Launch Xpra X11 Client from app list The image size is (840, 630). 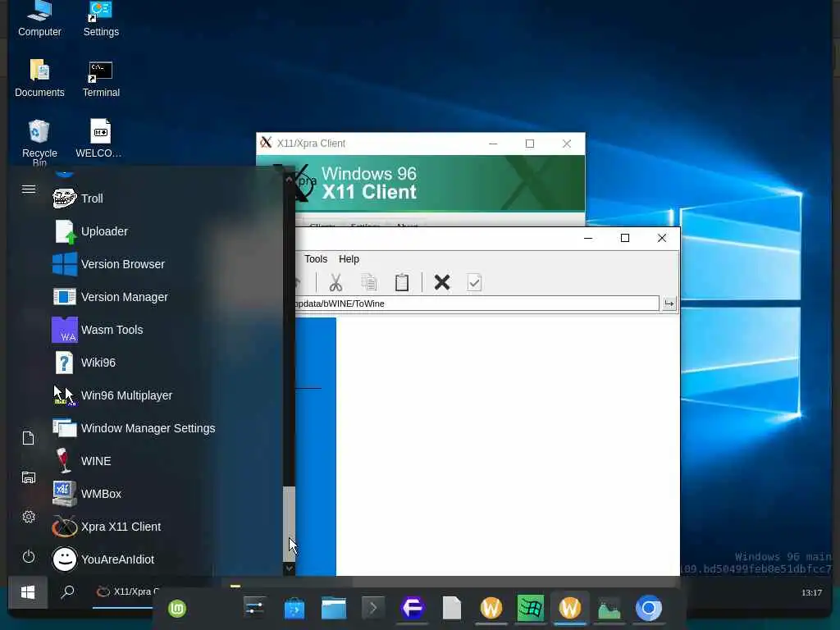(x=107, y=527)
